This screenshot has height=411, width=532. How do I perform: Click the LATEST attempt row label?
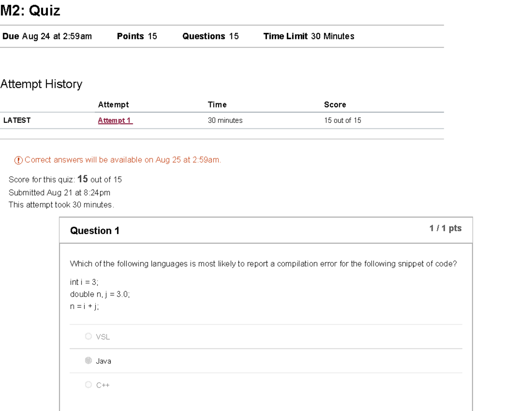17,120
